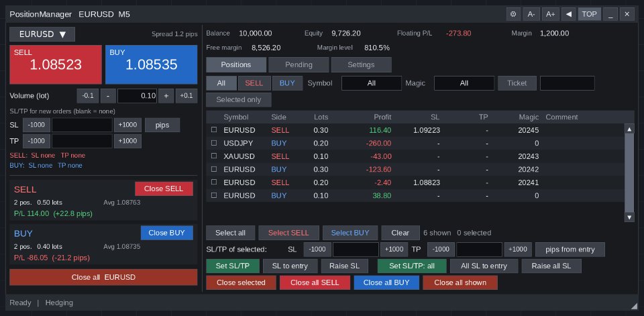Click the minus volume stepper
Image resolution: width=644 pixels, height=316 pixels.
[x=108, y=96]
